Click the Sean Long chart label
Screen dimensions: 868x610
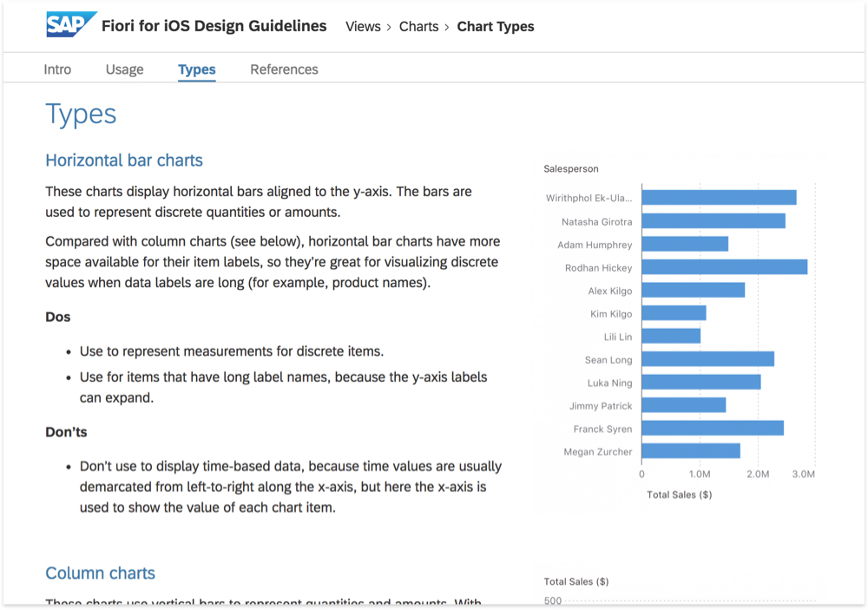(608, 360)
